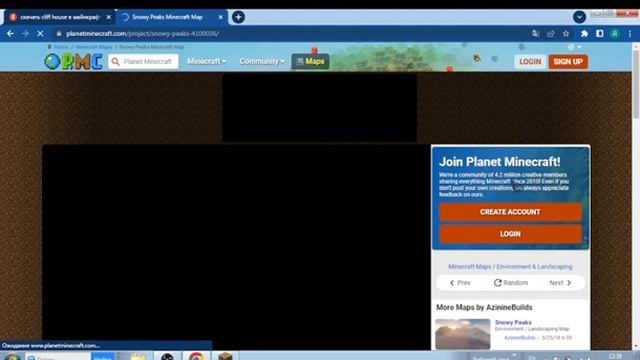Open the translate page icon
This screenshot has width=640, height=360.
(536, 33)
